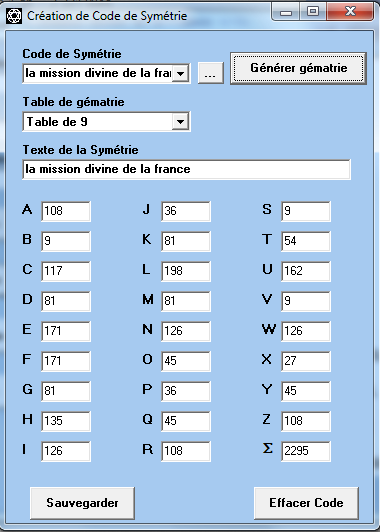The image size is (380, 532).
Task: Click the input box next to letter H
Action: (x=66, y=421)
